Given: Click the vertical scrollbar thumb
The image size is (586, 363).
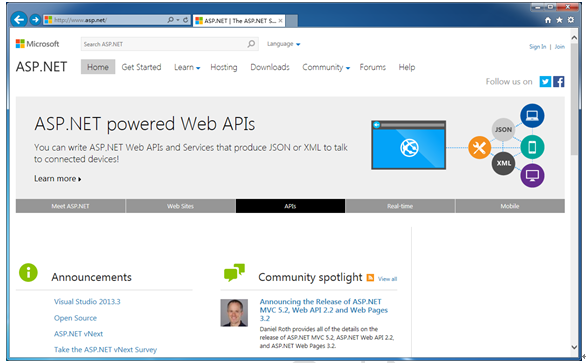Looking at the screenshot, I should pyautogui.click(x=574, y=99).
